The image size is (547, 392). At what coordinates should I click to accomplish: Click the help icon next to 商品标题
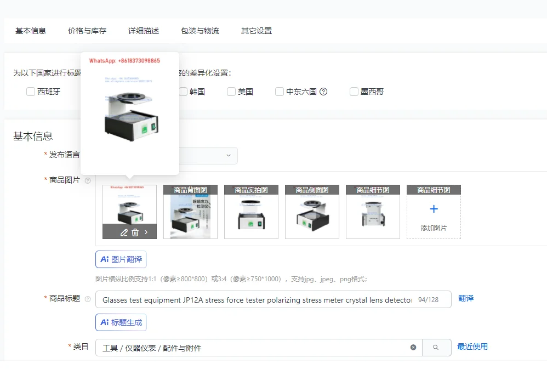click(x=88, y=299)
